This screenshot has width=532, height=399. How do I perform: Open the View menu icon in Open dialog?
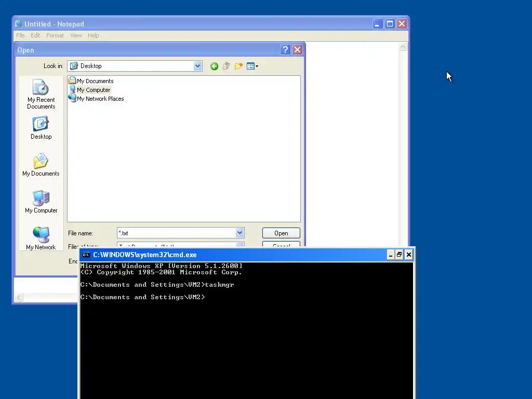pos(252,66)
